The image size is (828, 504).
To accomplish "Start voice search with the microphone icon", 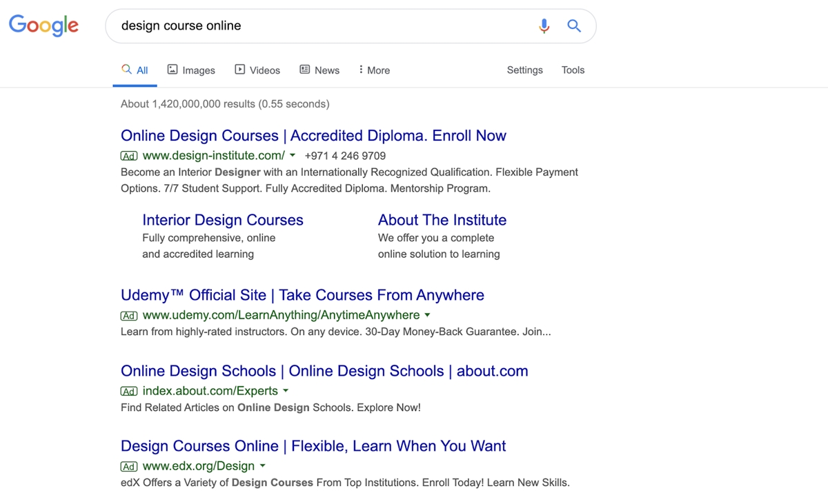I will (x=544, y=26).
